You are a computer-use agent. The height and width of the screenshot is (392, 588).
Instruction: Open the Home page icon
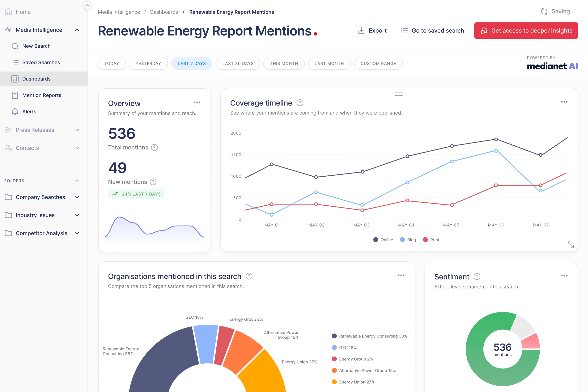pyautogui.click(x=8, y=12)
